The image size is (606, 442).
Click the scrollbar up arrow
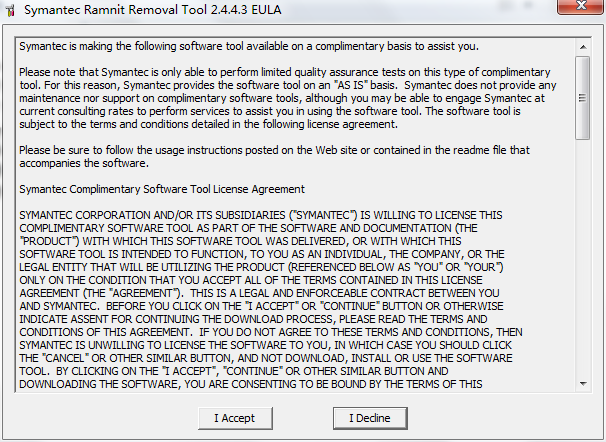click(583, 47)
